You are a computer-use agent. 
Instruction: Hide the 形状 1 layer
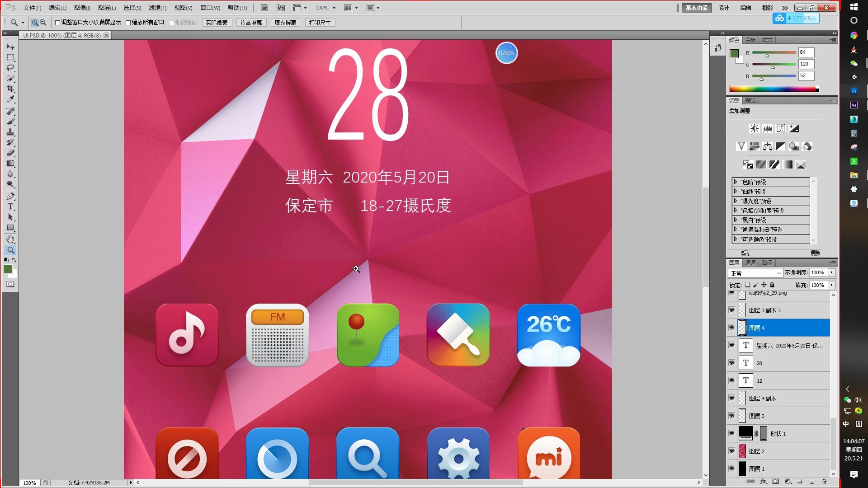click(731, 433)
